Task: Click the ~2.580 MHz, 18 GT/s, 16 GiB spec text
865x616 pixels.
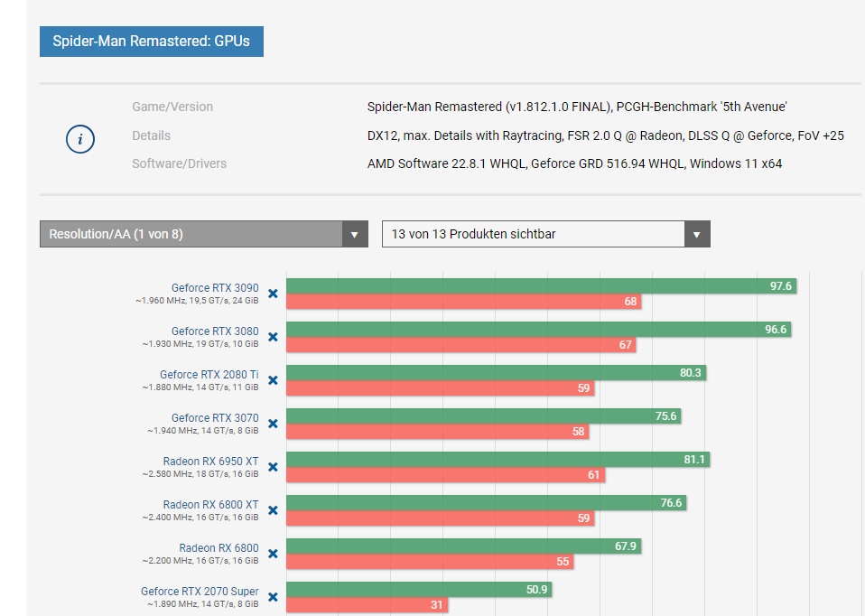Action: pos(200,474)
